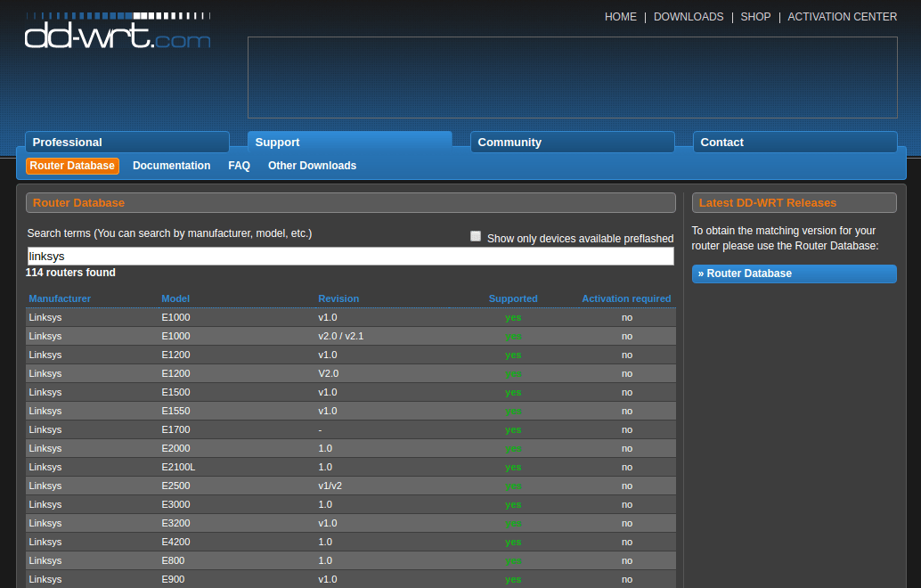This screenshot has width=921, height=588.
Task: Switch to the Contact tab
Action: 795,143
